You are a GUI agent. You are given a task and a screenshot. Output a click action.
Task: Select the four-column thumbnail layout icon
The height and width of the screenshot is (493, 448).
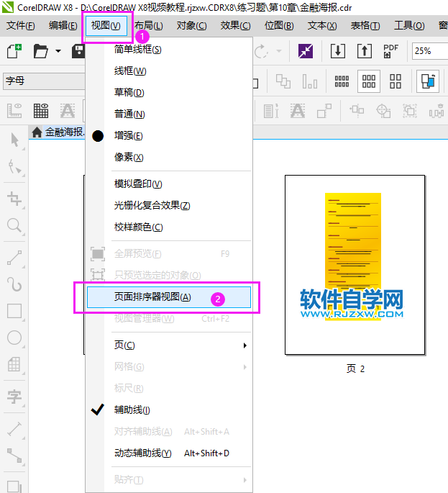[x=342, y=81]
